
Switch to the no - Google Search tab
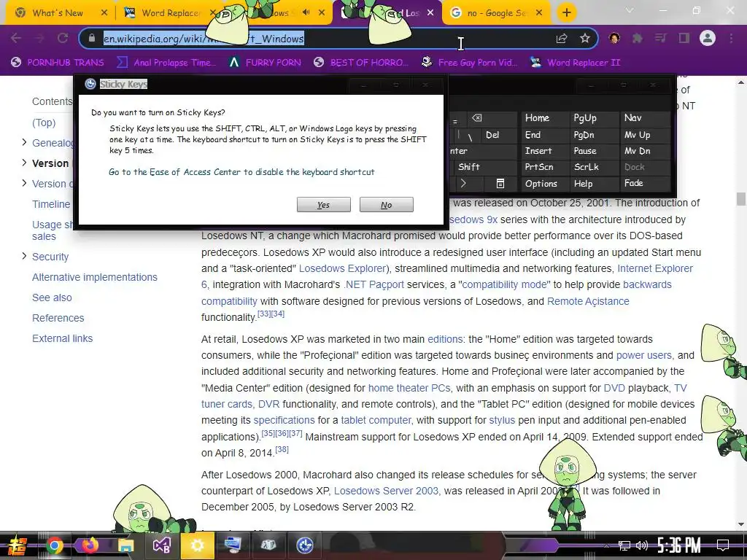496,13
